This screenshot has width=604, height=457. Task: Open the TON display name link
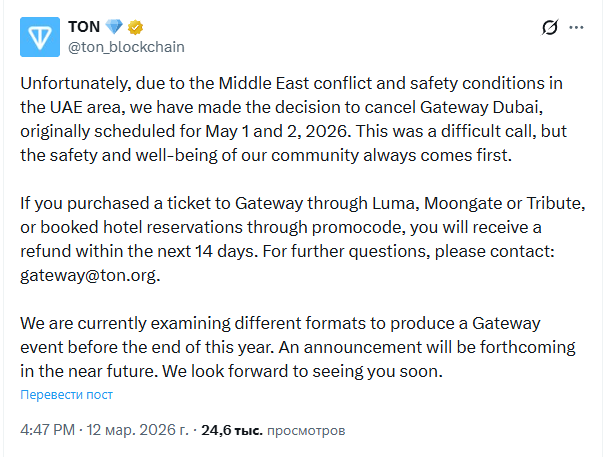point(82,26)
